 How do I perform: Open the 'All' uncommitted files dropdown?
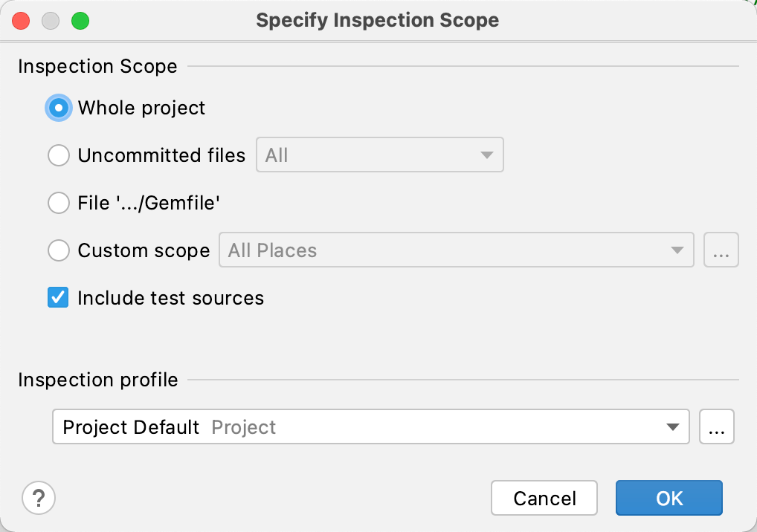[379, 155]
